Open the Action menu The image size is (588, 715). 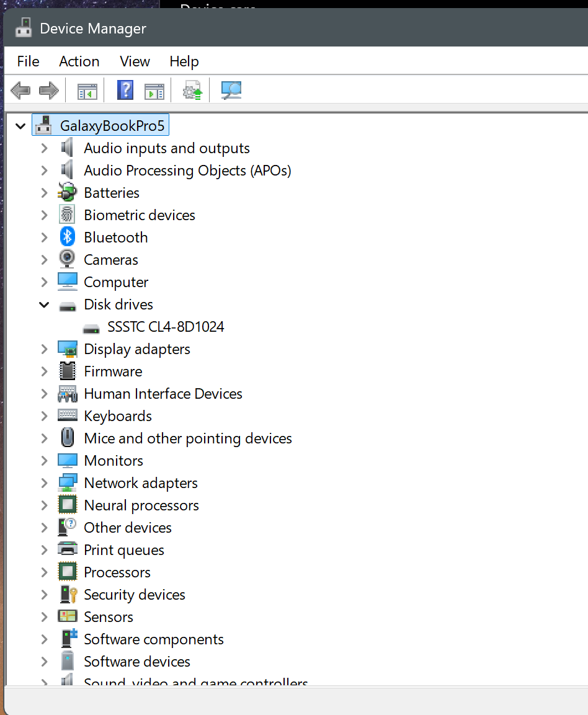(79, 61)
